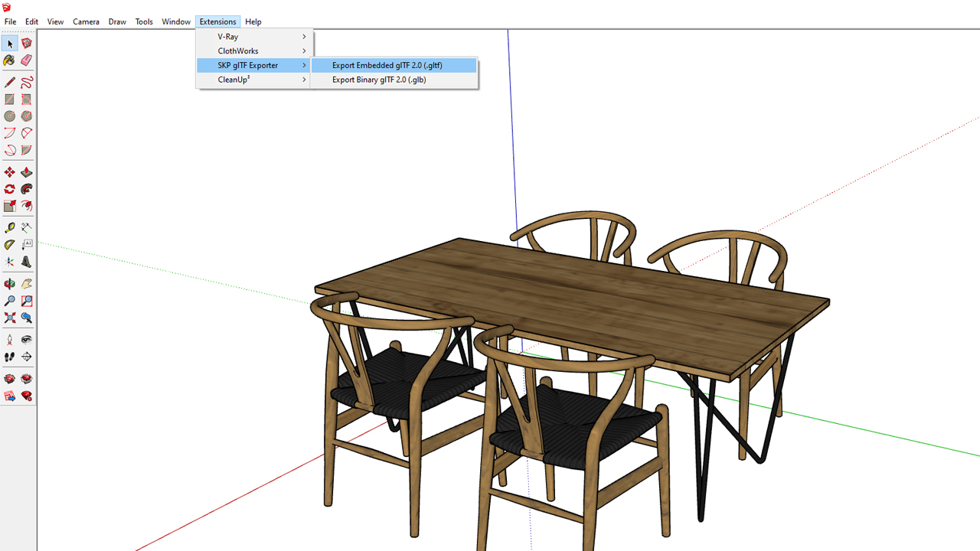Expand the ClothWorks submenu
The height and width of the screenshot is (551, 980).
pyautogui.click(x=254, y=51)
